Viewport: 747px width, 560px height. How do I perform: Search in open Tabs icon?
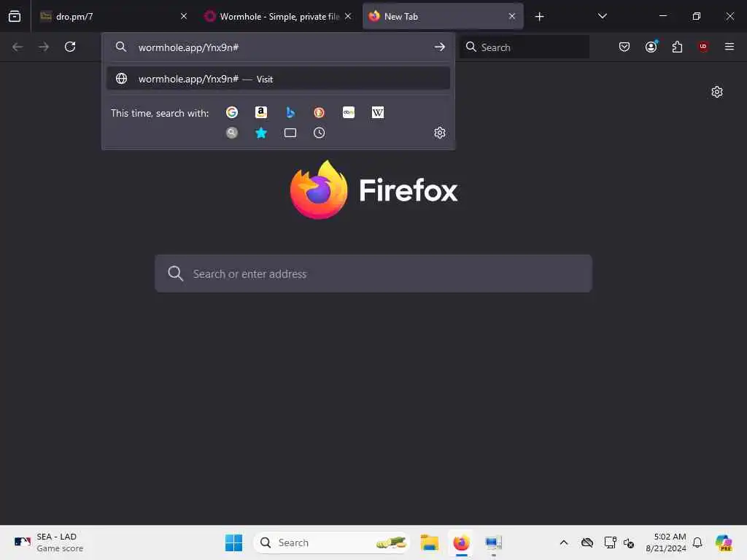(x=290, y=133)
